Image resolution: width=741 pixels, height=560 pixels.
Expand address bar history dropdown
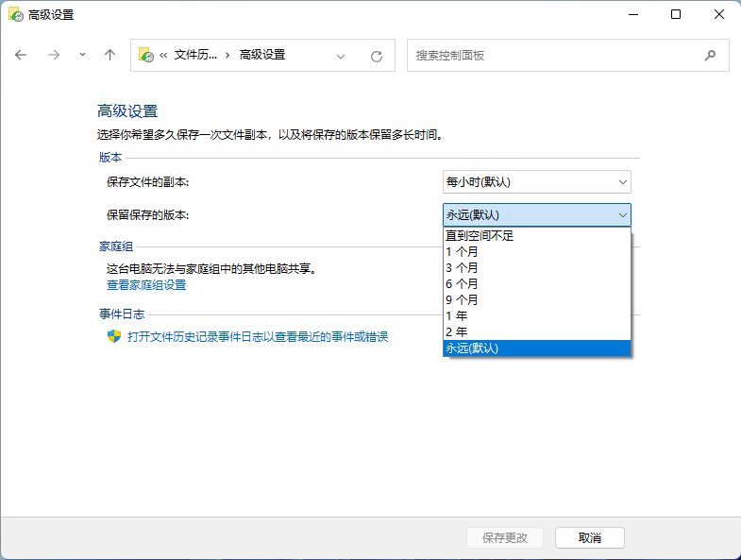(341, 56)
